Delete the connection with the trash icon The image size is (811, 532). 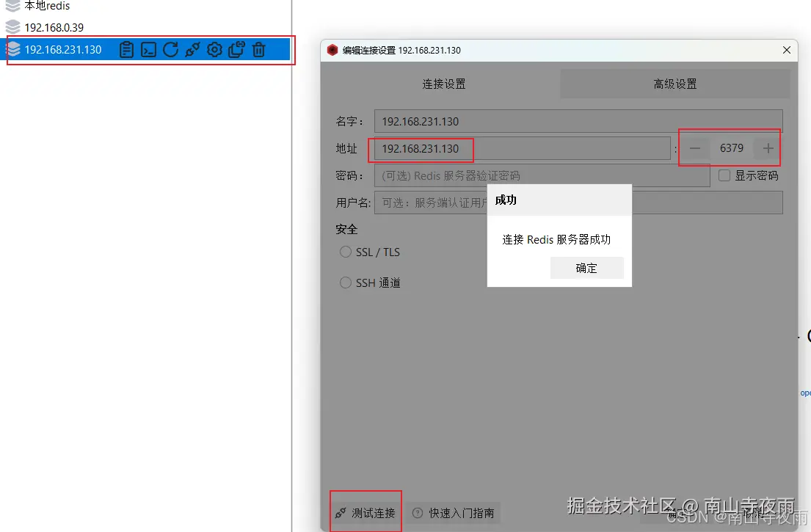pos(258,49)
